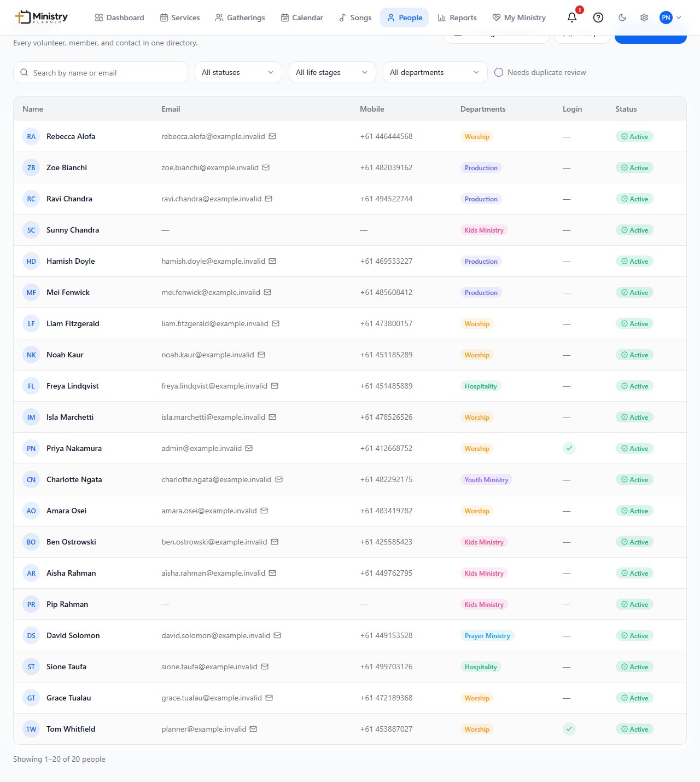Click the Departments column header
This screenshot has height=782, width=700.
[x=483, y=109]
